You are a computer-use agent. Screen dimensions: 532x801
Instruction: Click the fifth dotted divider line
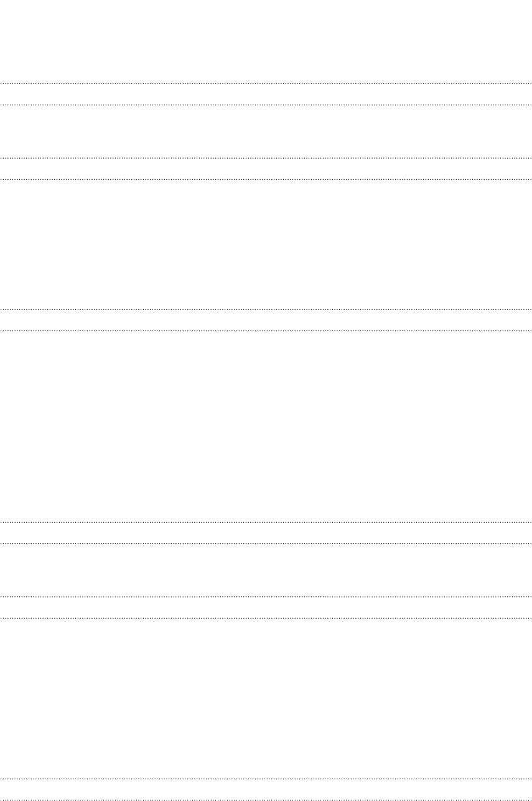[266, 309]
